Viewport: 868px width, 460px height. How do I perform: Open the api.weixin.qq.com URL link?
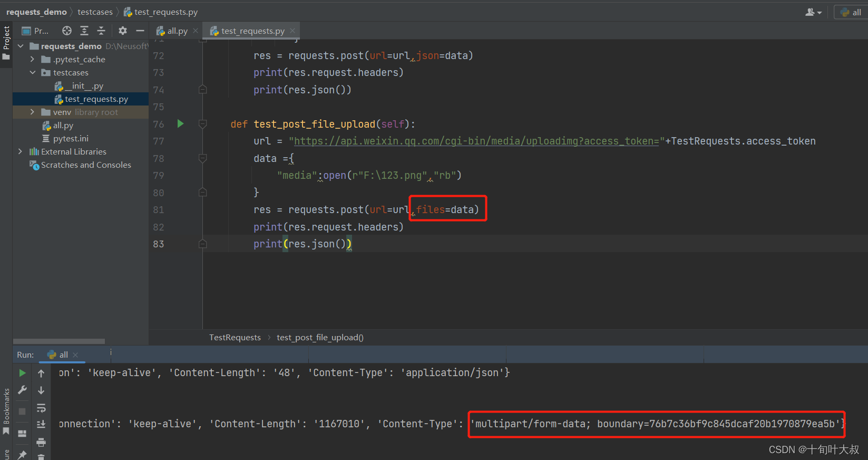(476, 141)
